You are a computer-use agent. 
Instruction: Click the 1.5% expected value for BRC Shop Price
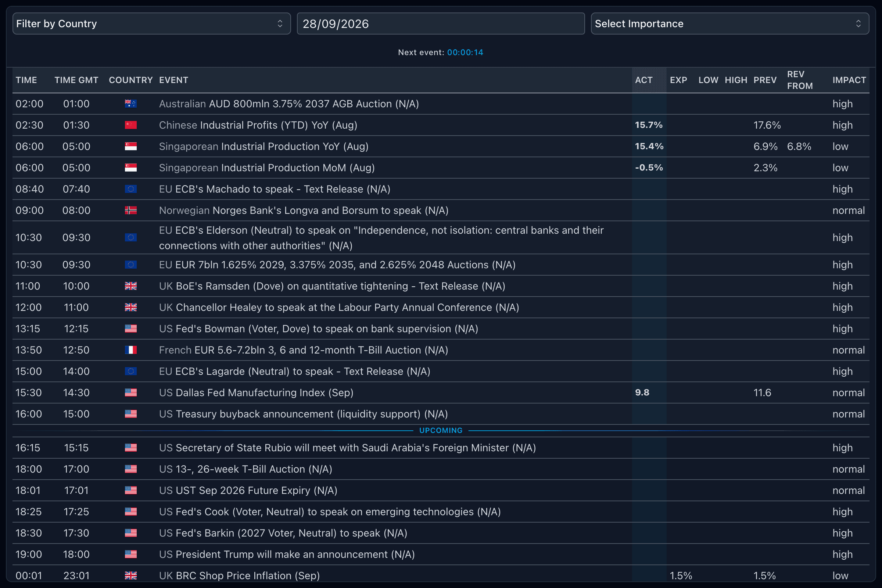click(x=681, y=576)
